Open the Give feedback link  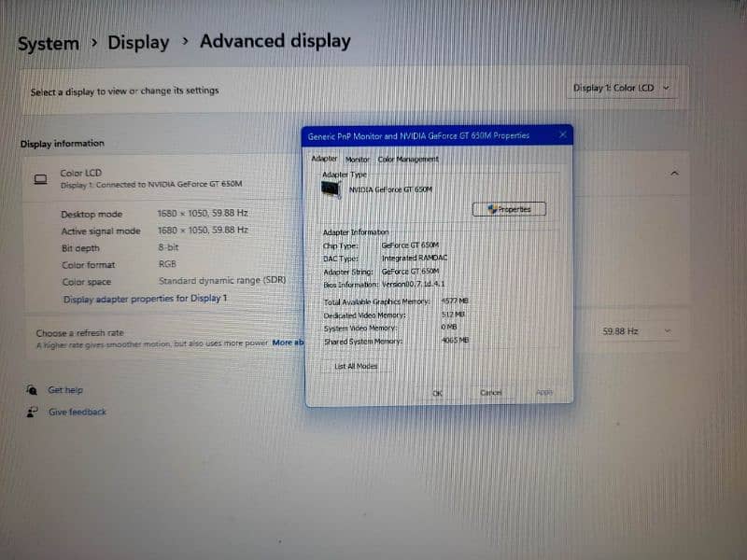coord(78,412)
